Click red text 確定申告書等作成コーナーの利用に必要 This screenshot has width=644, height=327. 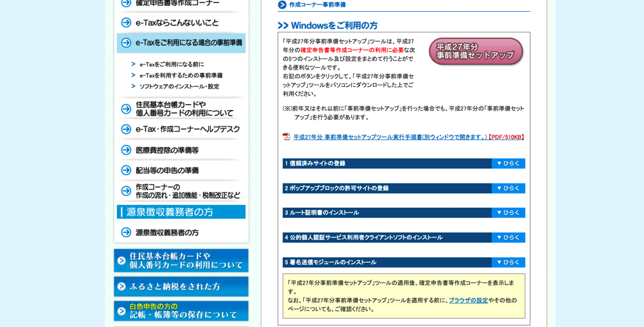(352, 50)
